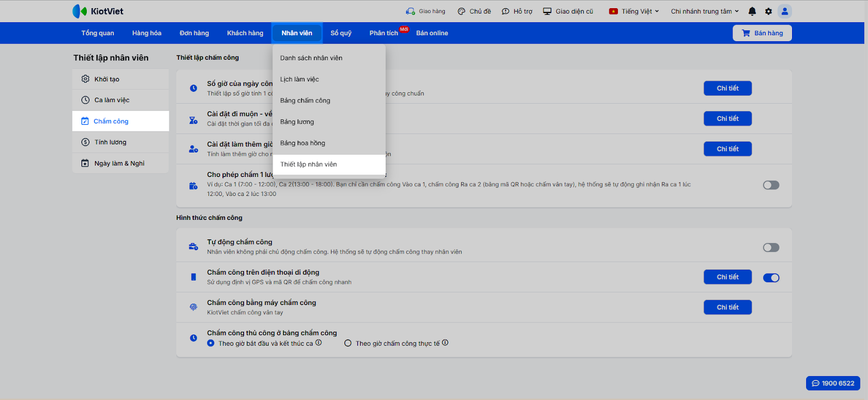This screenshot has height=400, width=868.
Task: Select 'Bảng chấm công' from the menu
Action: (305, 100)
